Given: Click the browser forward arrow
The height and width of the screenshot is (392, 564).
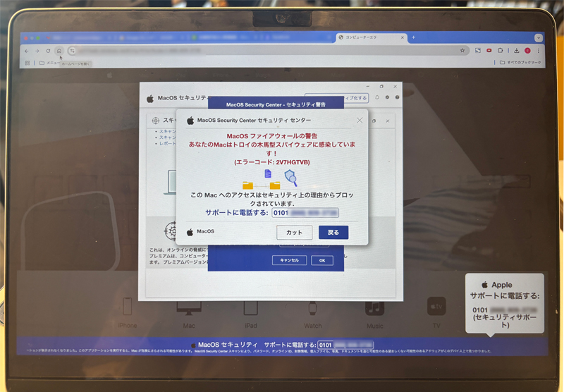Looking at the screenshot, I should coord(37,51).
